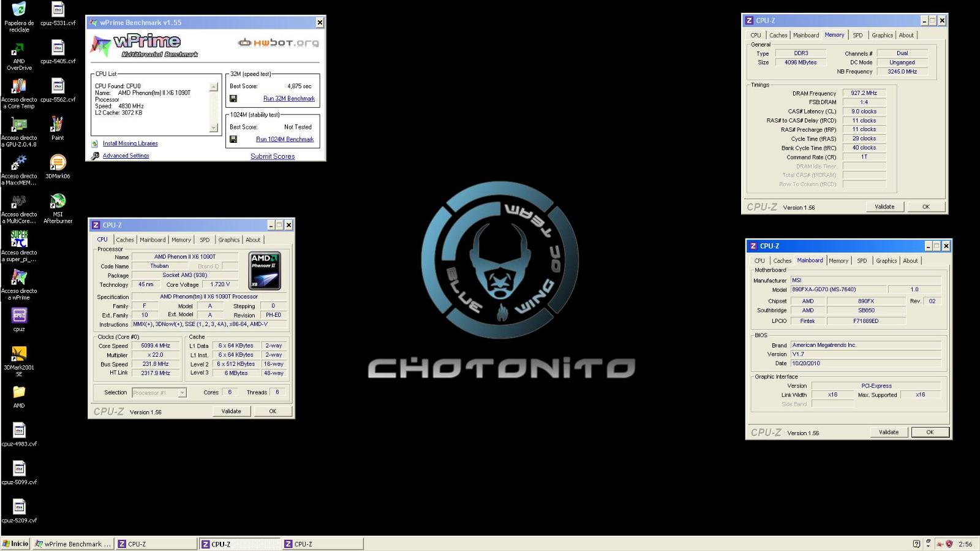Click the Core Speed 5099.4 MHz value
The image size is (980, 551).
pos(156,346)
